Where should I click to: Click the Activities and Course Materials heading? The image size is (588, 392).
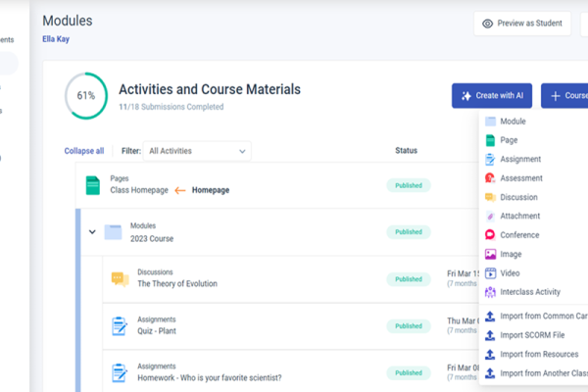tap(210, 89)
